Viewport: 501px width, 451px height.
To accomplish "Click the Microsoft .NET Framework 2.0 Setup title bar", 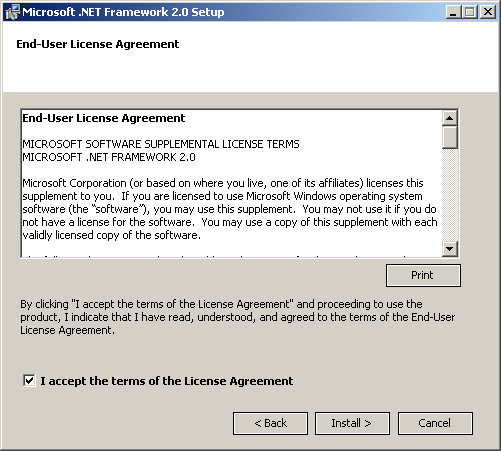I will coord(233,12).
